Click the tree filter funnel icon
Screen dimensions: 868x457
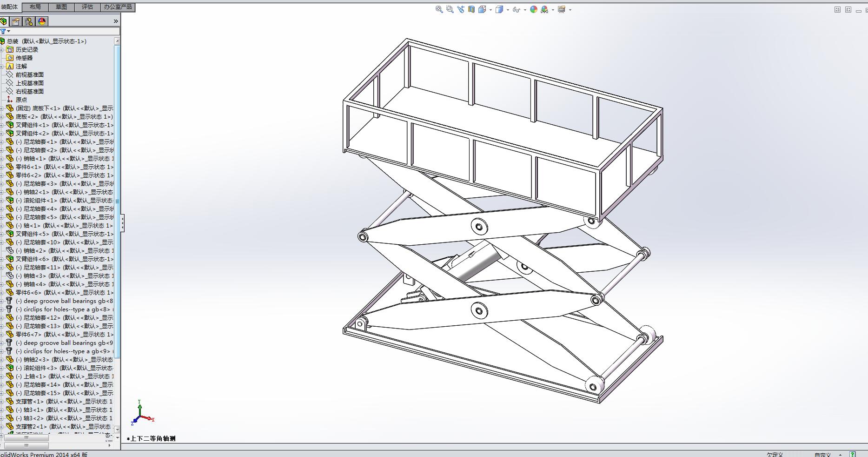(x=3, y=31)
